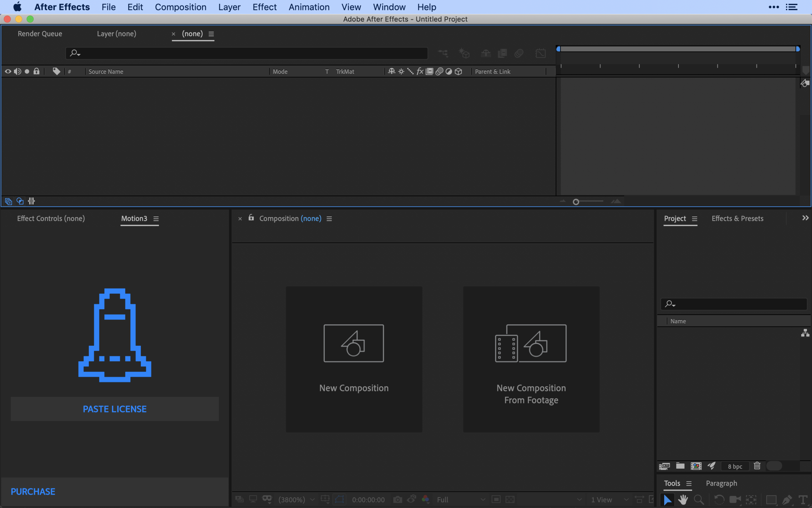Click the Motion3 bell logo

coord(115,335)
